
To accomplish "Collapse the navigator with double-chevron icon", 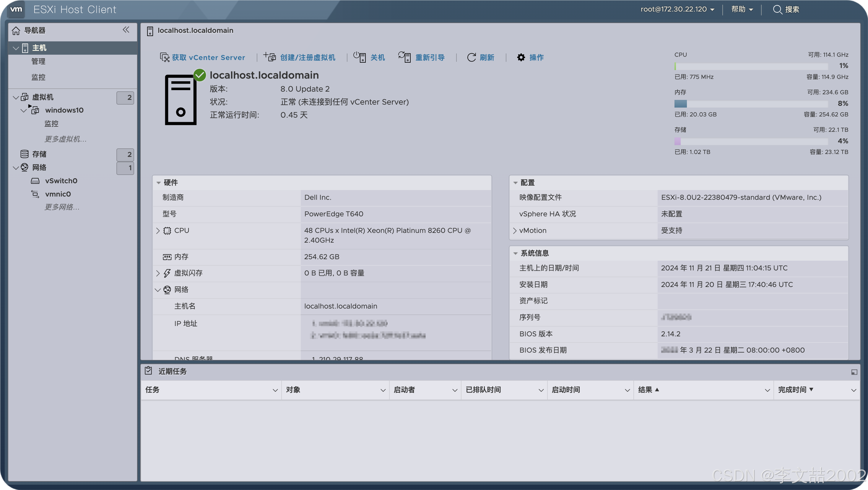I will point(126,30).
